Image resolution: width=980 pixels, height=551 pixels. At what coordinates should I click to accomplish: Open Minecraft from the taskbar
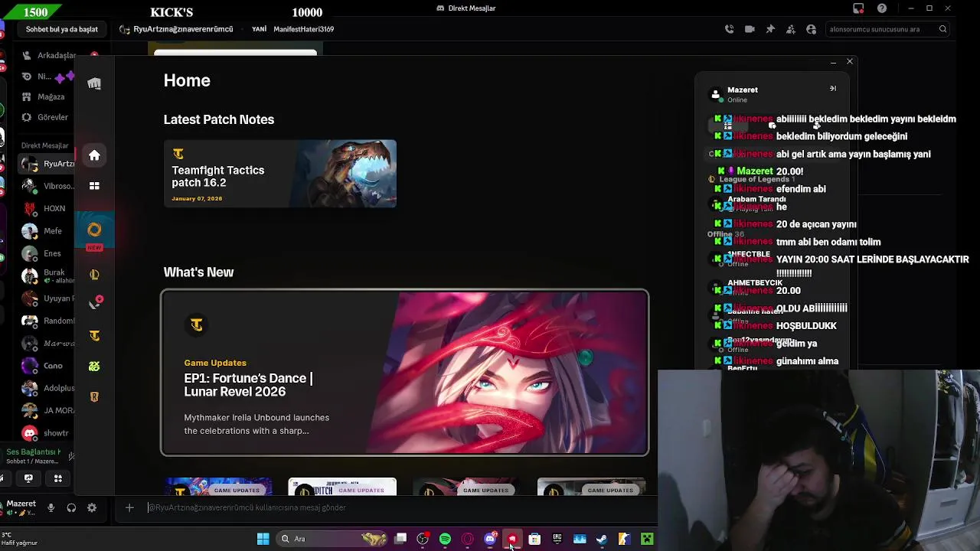pyautogui.click(x=647, y=539)
